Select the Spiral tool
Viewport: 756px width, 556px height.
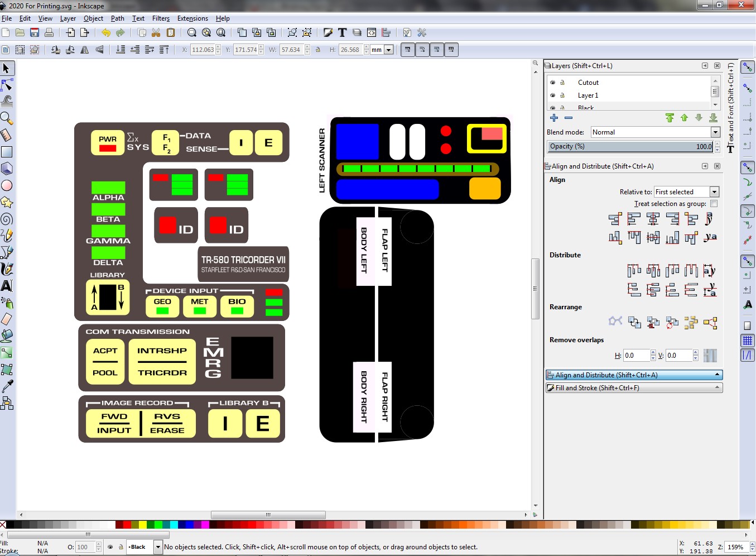click(7, 219)
